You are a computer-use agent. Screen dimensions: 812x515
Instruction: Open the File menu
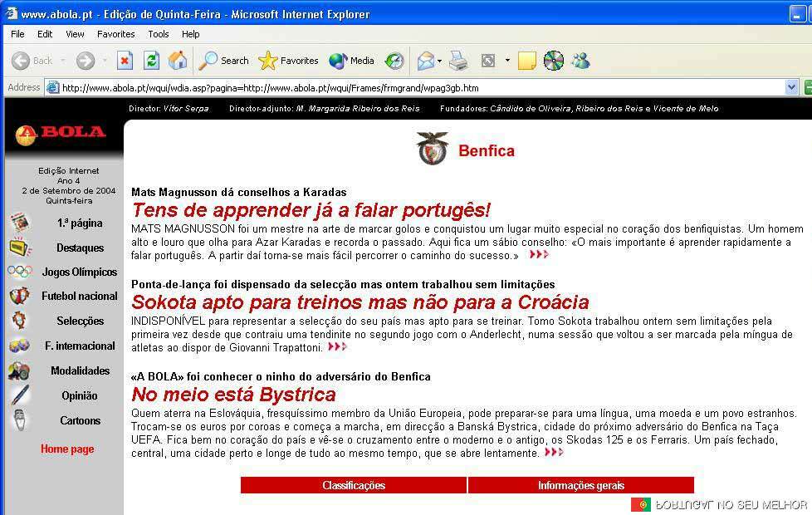tap(17, 34)
